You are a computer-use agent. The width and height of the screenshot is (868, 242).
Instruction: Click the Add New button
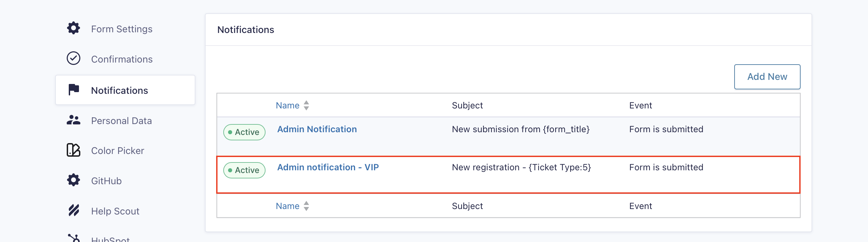tap(767, 77)
